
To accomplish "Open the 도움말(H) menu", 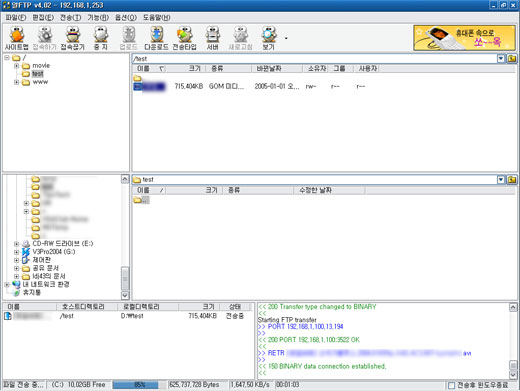I will click(156, 18).
